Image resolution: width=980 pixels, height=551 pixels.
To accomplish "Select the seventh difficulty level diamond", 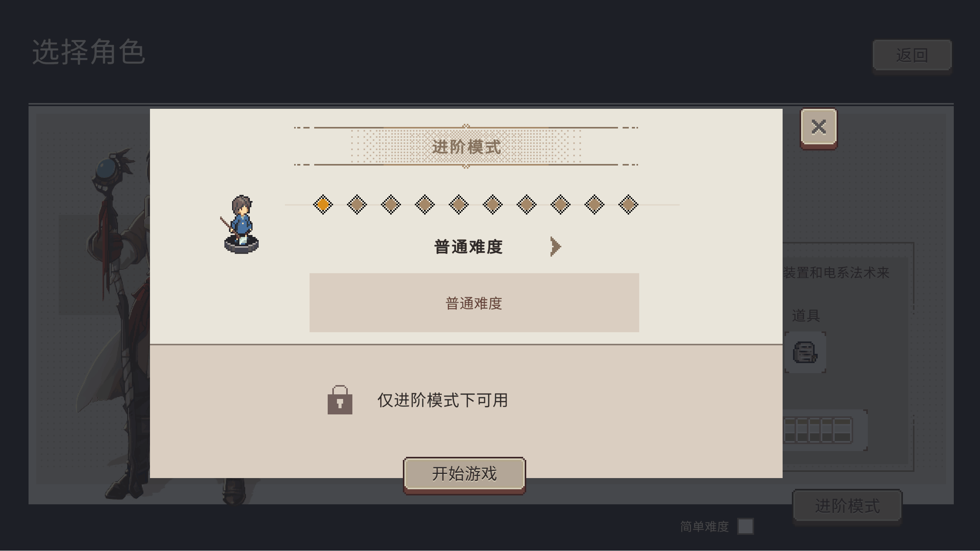I will pos(526,205).
